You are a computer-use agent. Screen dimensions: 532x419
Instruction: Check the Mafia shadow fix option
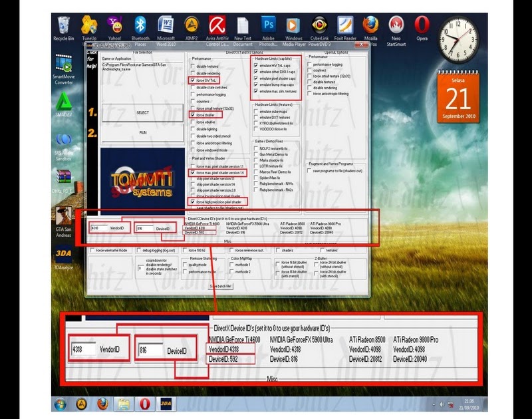[x=256, y=160]
